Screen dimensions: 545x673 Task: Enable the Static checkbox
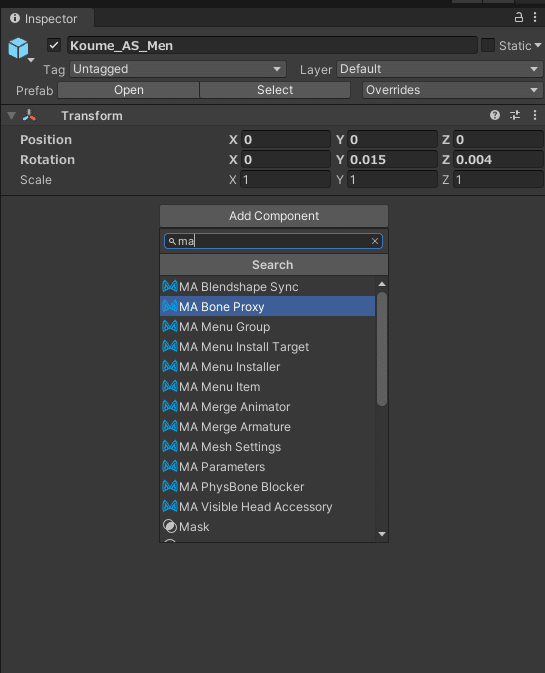point(488,45)
